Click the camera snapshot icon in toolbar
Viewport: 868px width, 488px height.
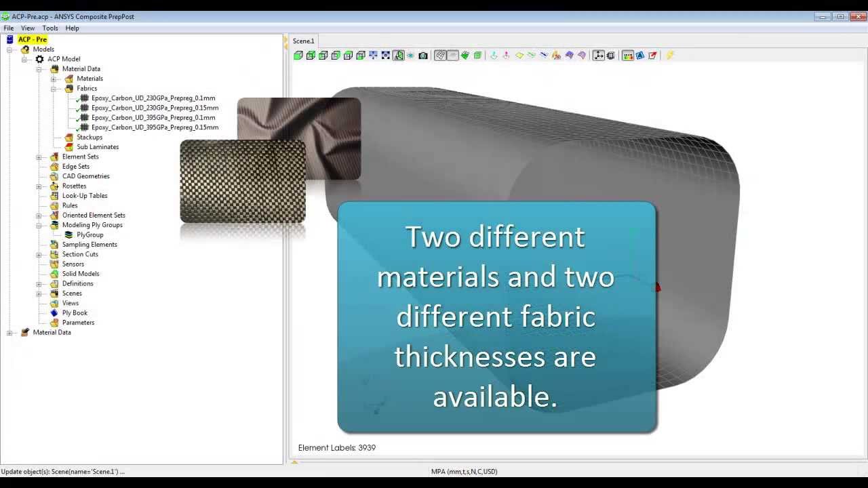423,56
